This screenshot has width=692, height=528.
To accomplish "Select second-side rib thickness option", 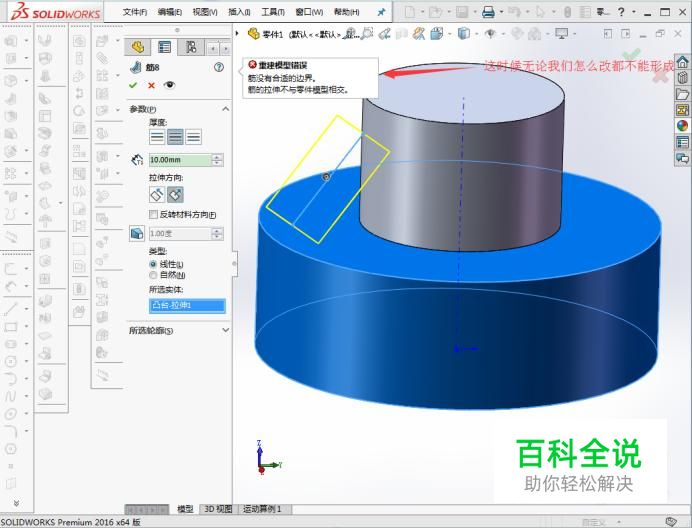I will coord(193,137).
